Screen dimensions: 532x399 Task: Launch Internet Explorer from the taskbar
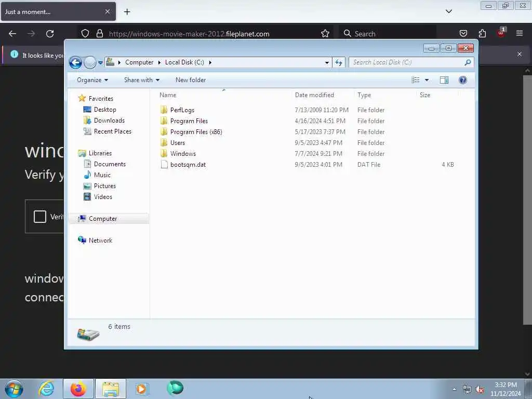(x=46, y=389)
